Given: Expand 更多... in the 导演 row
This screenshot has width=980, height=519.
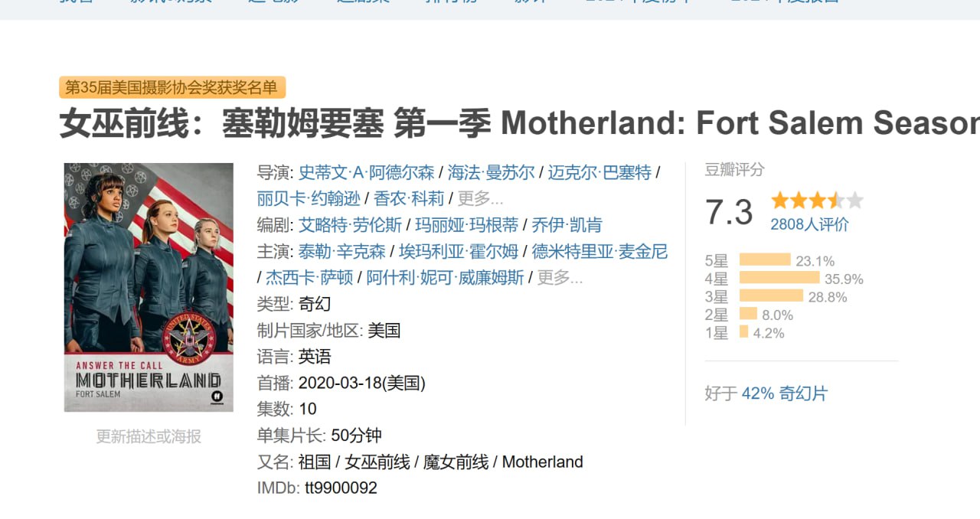Looking at the screenshot, I should tap(481, 198).
